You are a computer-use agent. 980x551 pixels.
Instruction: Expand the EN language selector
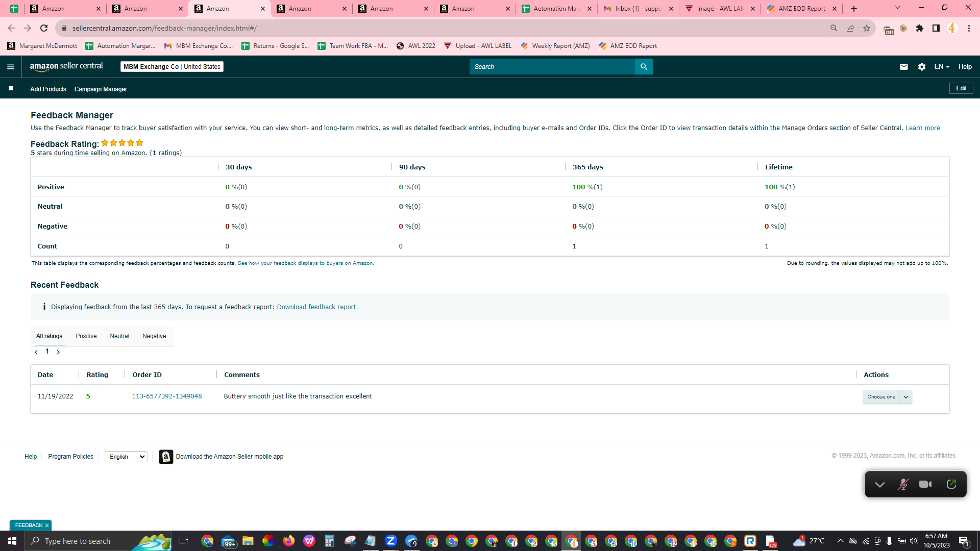[942, 67]
